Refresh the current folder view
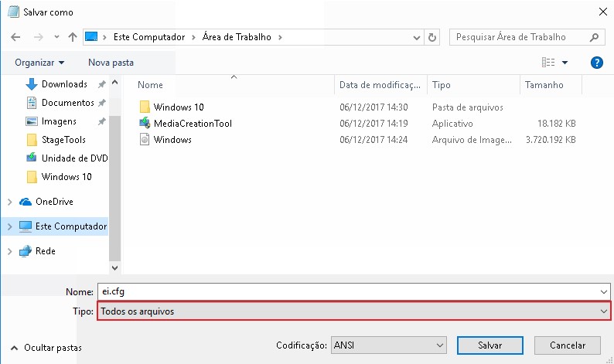 pos(432,38)
